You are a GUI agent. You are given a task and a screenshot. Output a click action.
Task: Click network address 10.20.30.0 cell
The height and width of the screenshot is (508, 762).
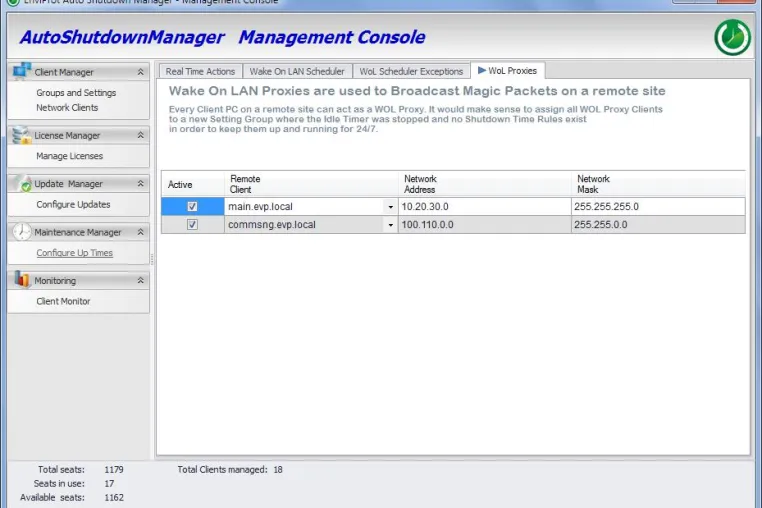point(485,207)
